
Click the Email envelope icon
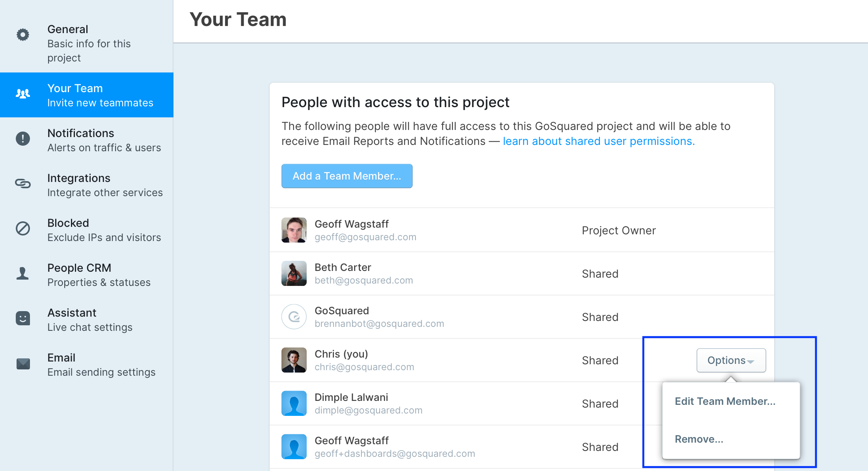tap(23, 363)
